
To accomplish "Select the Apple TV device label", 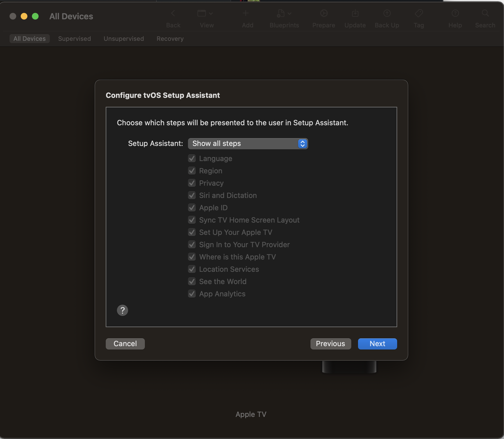I will (x=251, y=414).
